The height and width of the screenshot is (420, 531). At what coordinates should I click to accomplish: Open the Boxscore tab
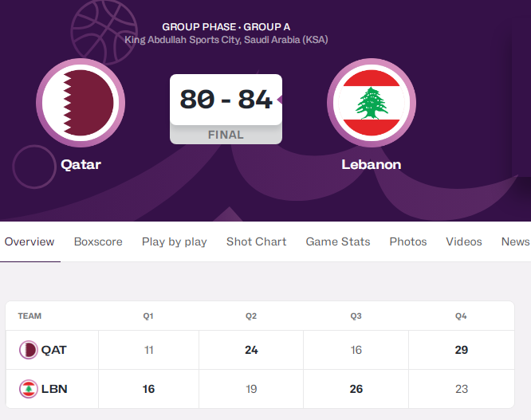click(98, 241)
